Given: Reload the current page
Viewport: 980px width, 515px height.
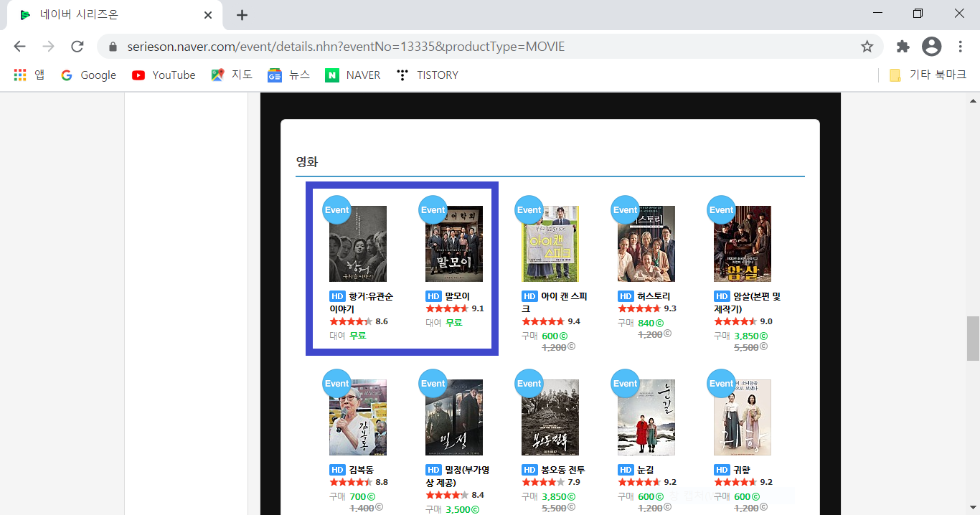Looking at the screenshot, I should click(x=77, y=47).
